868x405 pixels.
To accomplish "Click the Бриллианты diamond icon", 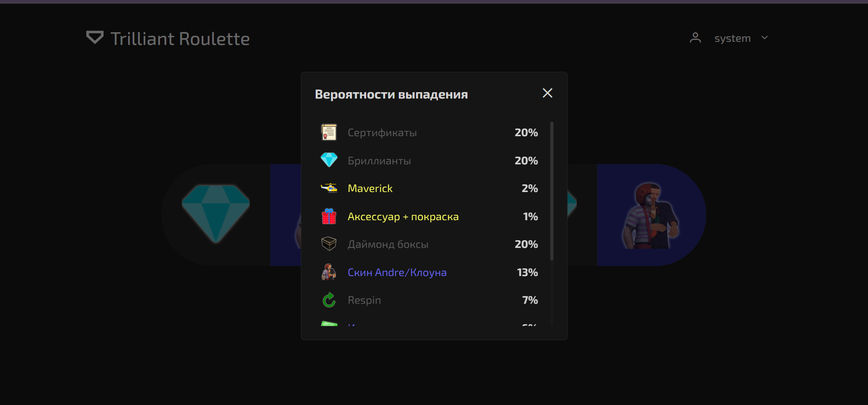I will [329, 160].
